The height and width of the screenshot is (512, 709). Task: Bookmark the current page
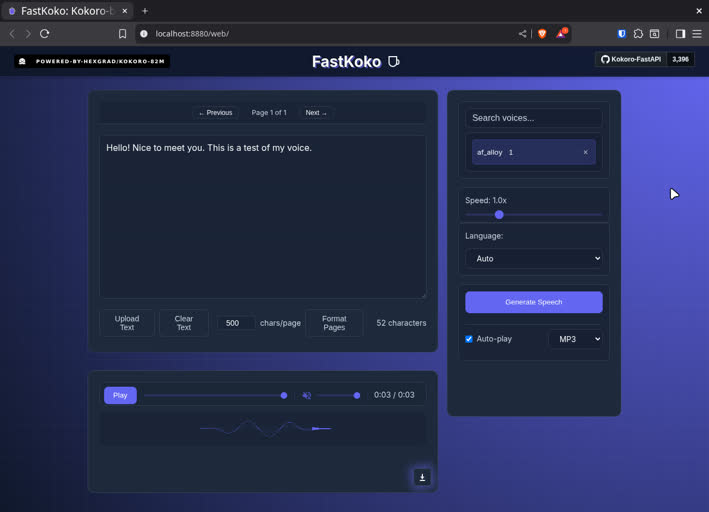[123, 34]
